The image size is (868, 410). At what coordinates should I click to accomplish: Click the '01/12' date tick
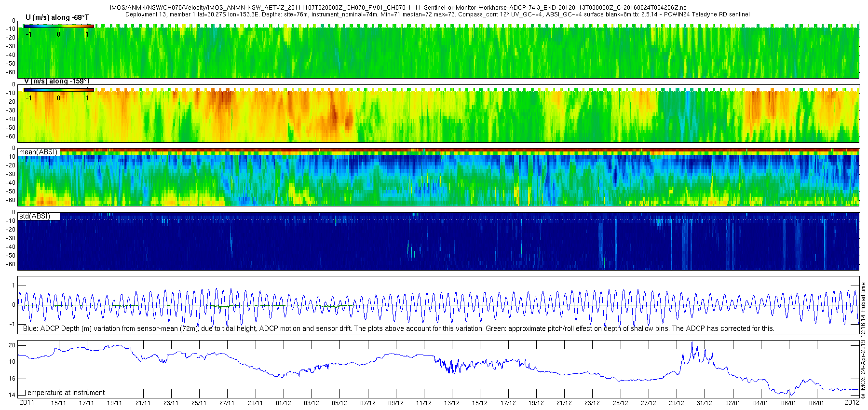[x=283, y=403]
